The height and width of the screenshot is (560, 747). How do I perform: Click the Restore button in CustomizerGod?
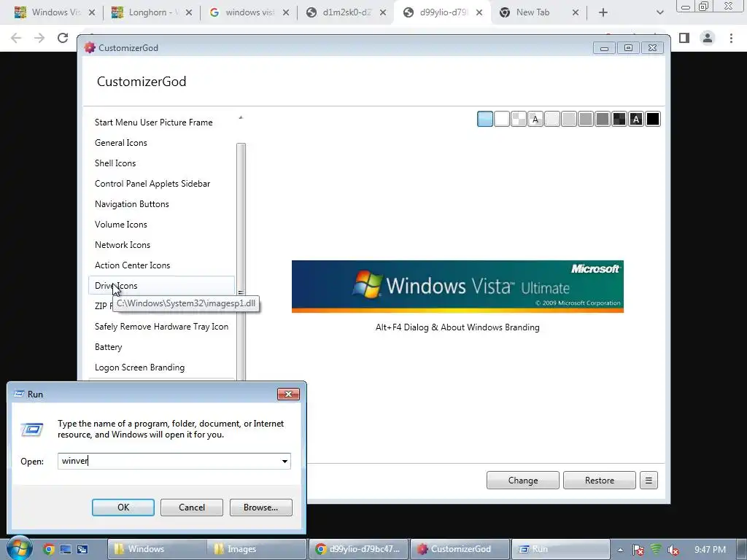600,481
